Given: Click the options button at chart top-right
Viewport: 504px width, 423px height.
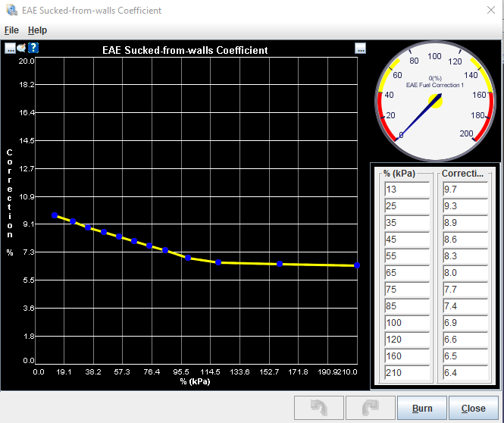Looking at the screenshot, I should tap(361, 48).
